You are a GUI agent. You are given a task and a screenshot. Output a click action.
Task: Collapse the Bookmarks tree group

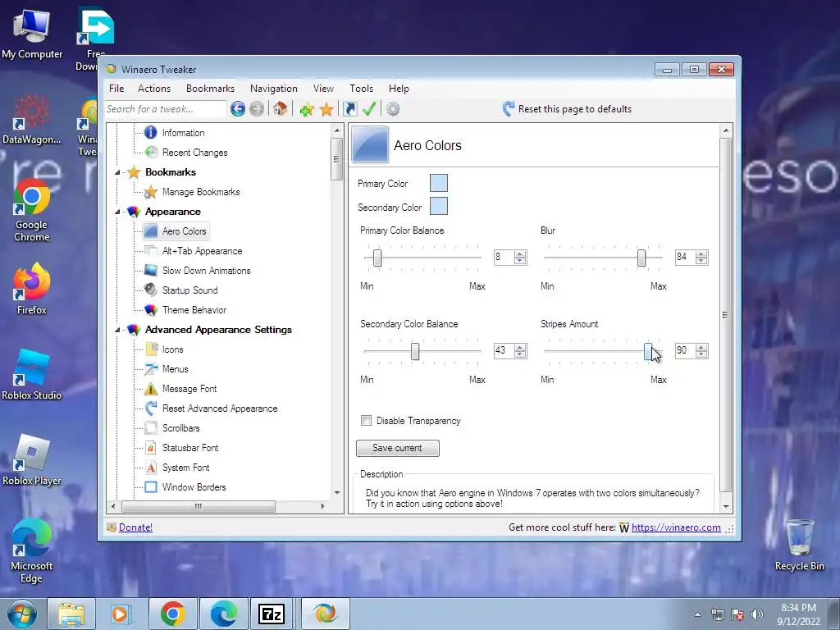pos(117,172)
